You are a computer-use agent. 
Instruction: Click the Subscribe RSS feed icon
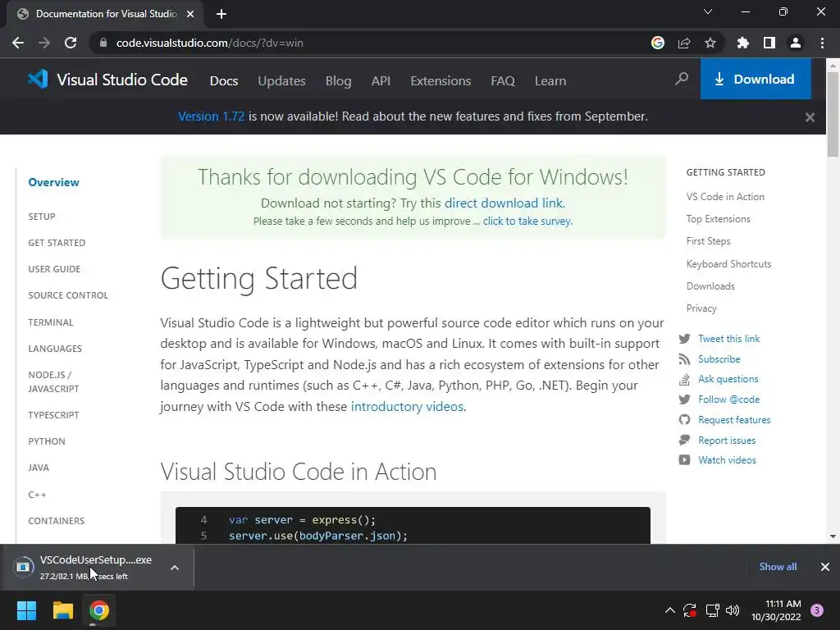coord(685,359)
